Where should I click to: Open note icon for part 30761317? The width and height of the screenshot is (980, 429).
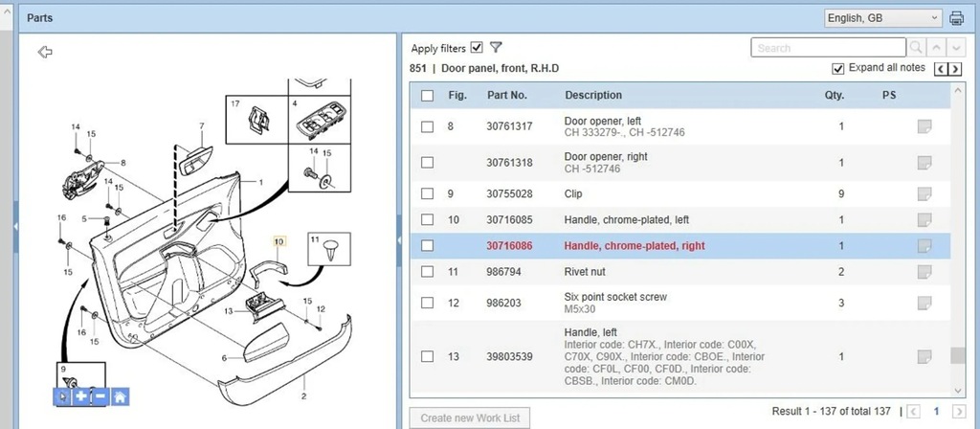click(x=924, y=126)
